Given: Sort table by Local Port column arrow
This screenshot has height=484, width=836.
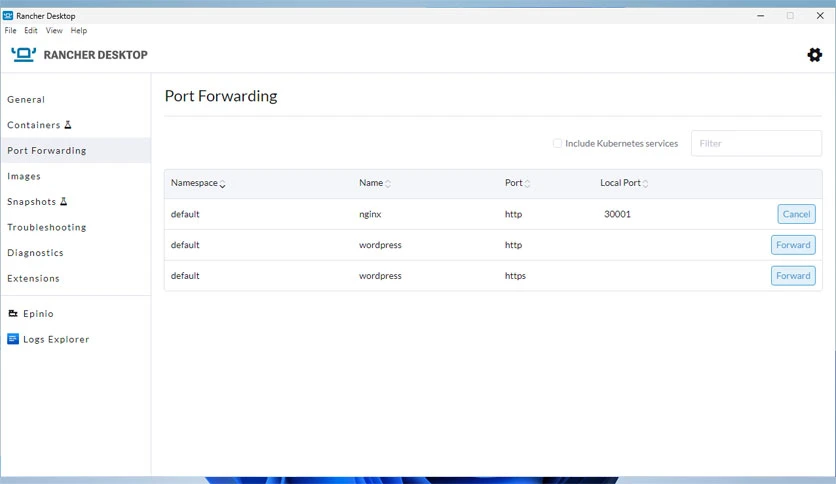Looking at the screenshot, I should click(645, 183).
